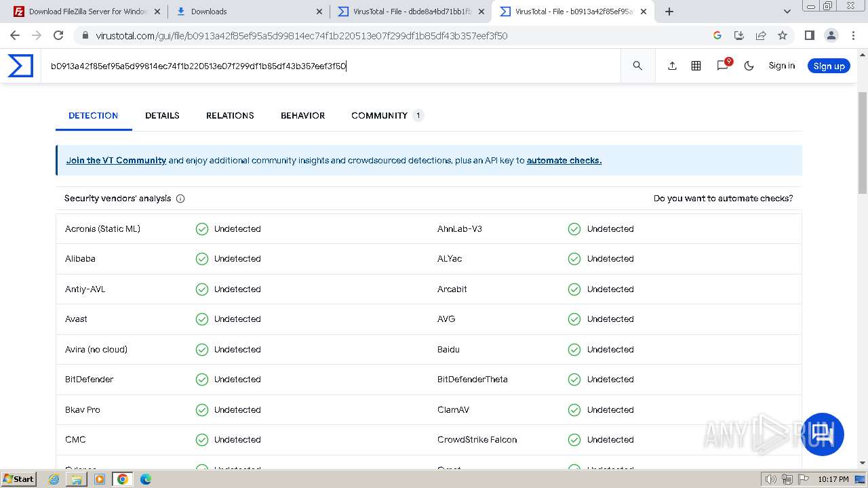Toggle dark mode moon icon
868x488 pixels.
[x=749, y=66]
